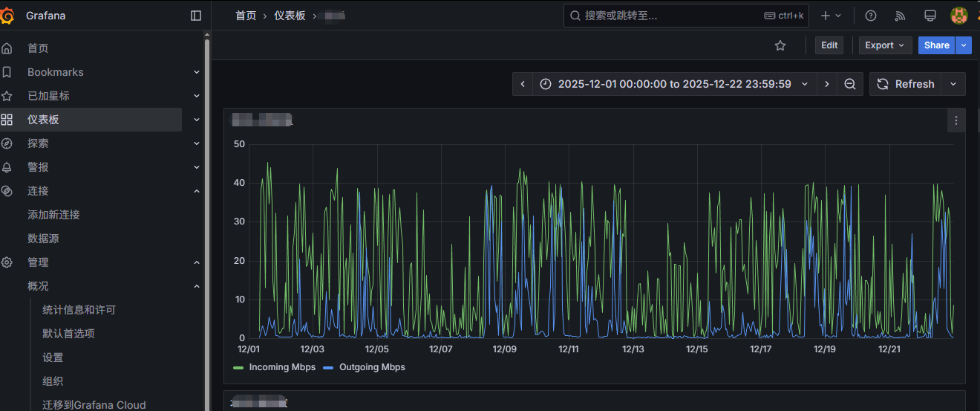Click the star icon next to 已加星标
Screen dimensions: 980x411
click(7, 96)
